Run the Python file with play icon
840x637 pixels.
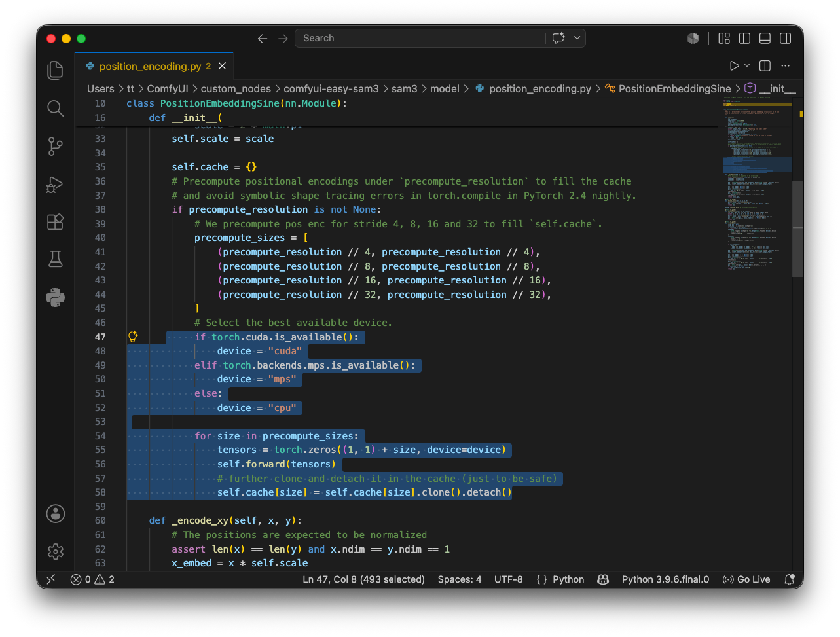pyautogui.click(x=734, y=65)
